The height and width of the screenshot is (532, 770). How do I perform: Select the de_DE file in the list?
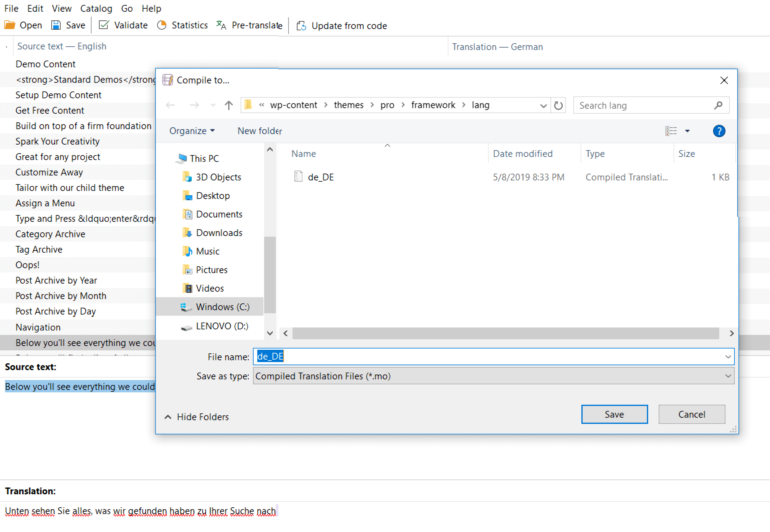pyautogui.click(x=321, y=177)
